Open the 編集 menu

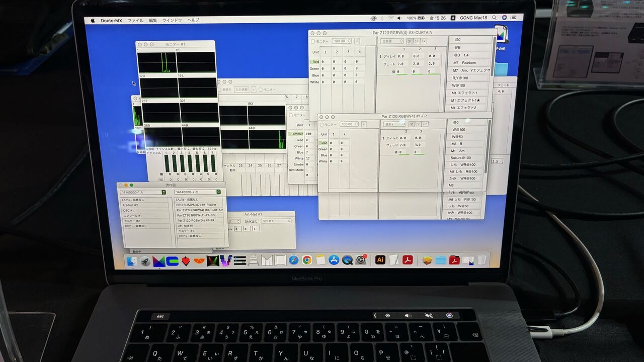coord(153,21)
